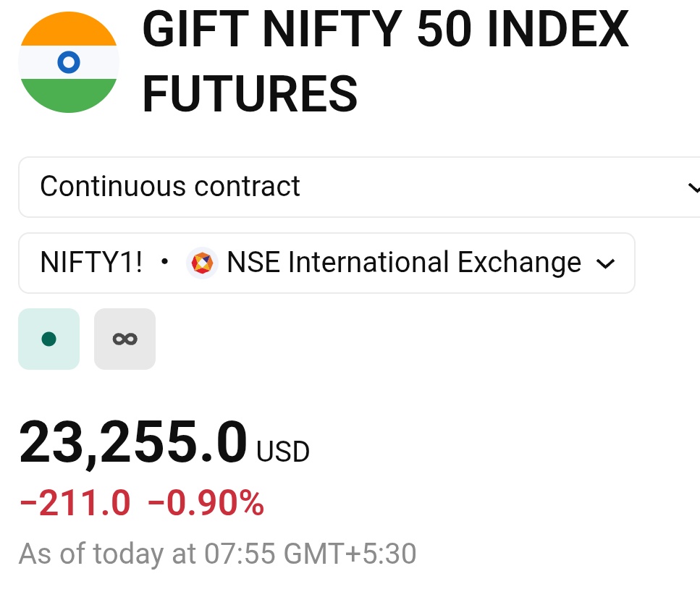The width and height of the screenshot is (700, 605).
Task: Click the USD currency label
Action: tap(282, 452)
